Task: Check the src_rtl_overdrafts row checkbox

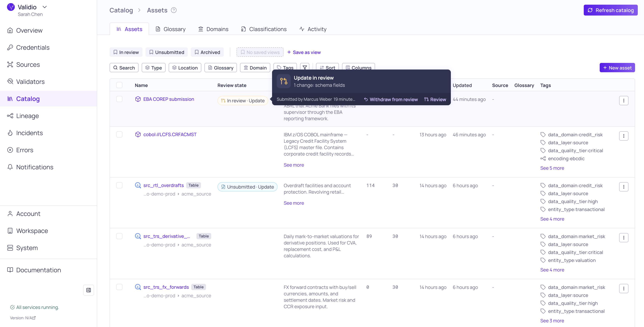Action: coord(119,185)
